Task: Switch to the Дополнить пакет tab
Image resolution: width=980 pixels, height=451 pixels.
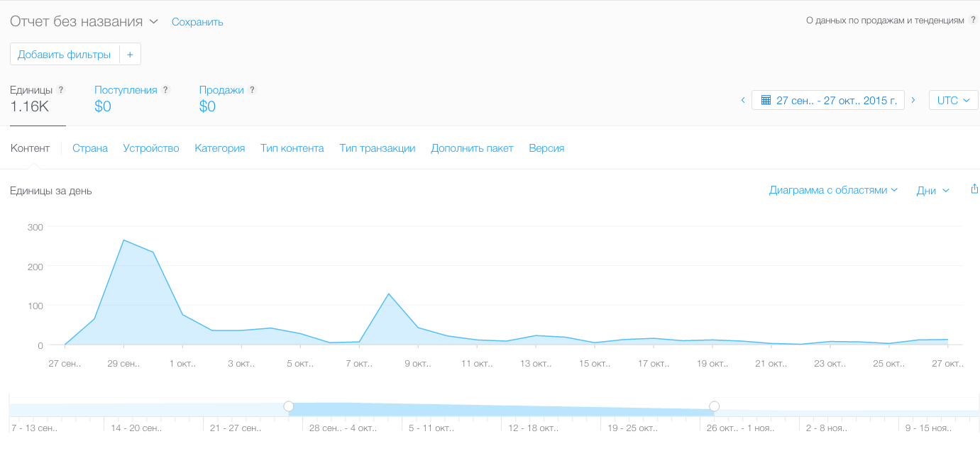Action: coord(472,148)
